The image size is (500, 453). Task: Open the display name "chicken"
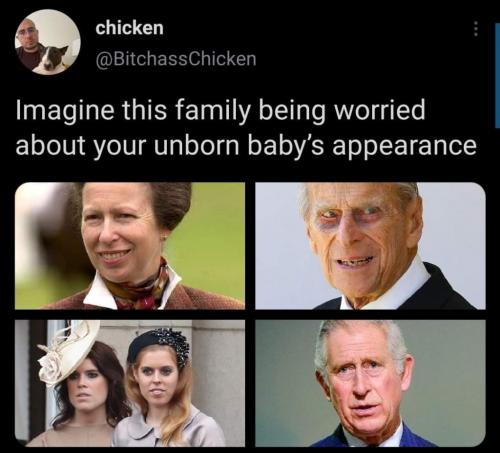pos(130,28)
